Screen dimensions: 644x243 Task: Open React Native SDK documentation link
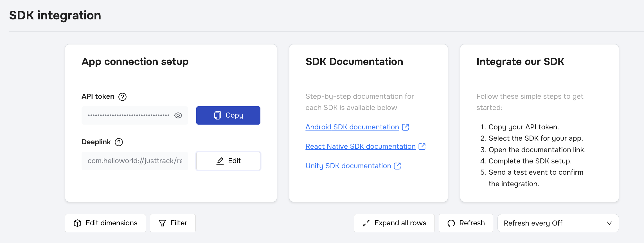(x=360, y=147)
